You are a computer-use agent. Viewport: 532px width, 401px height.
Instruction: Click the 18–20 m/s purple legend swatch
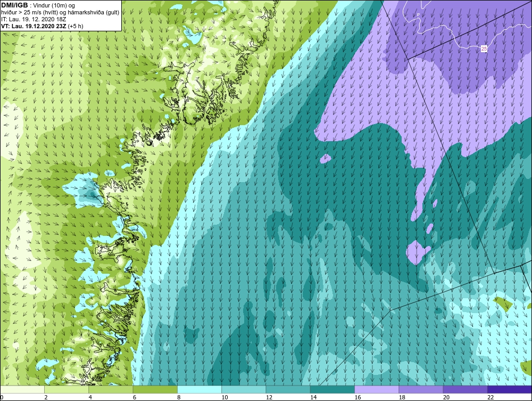tap(421, 389)
